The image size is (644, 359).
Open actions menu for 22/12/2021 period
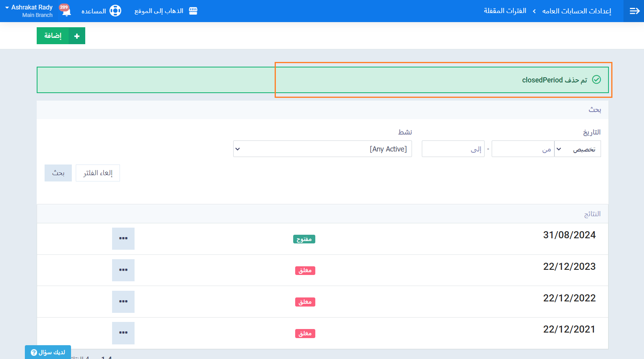(x=123, y=333)
